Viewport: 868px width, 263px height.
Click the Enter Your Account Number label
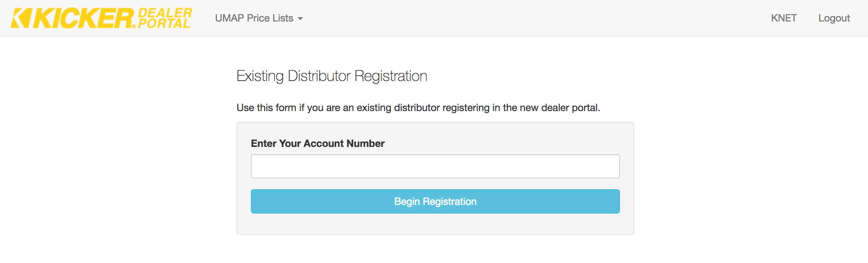pos(318,143)
